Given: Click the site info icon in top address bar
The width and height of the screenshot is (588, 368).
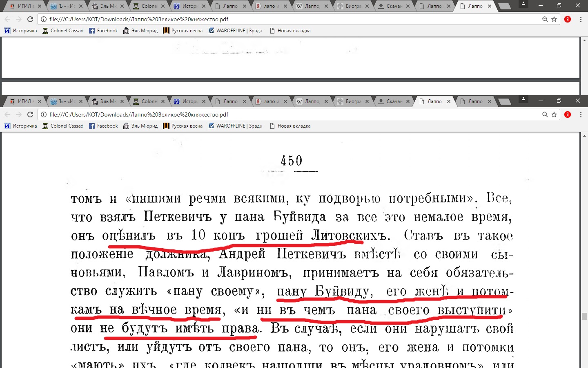Looking at the screenshot, I should 44,19.
